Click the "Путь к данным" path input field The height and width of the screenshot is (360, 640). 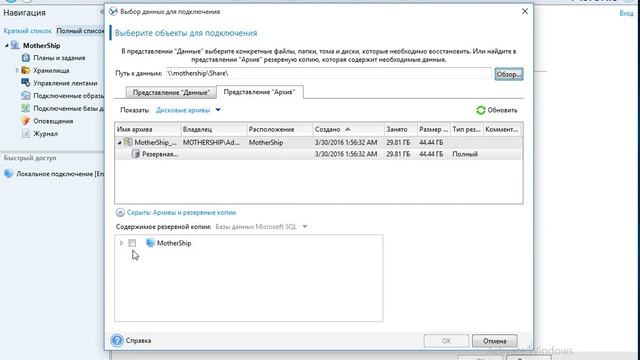329,73
